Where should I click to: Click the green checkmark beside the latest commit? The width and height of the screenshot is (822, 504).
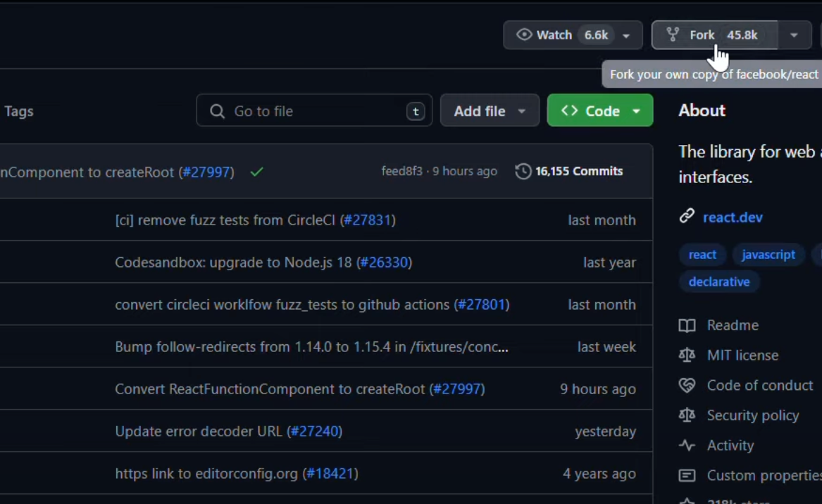(x=256, y=170)
